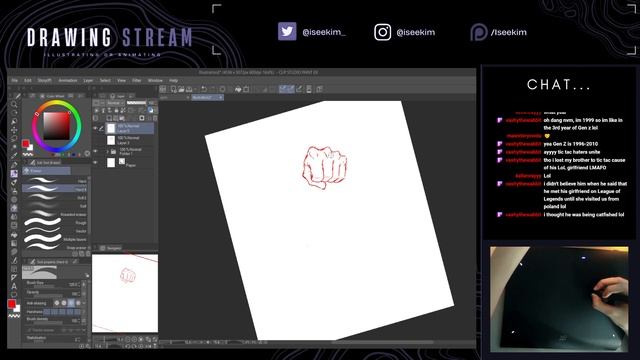Image resolution: width=640 pixels, height=360 pixels.
Task: Toggle visibility of Layer 5
Action: (96, 128)
